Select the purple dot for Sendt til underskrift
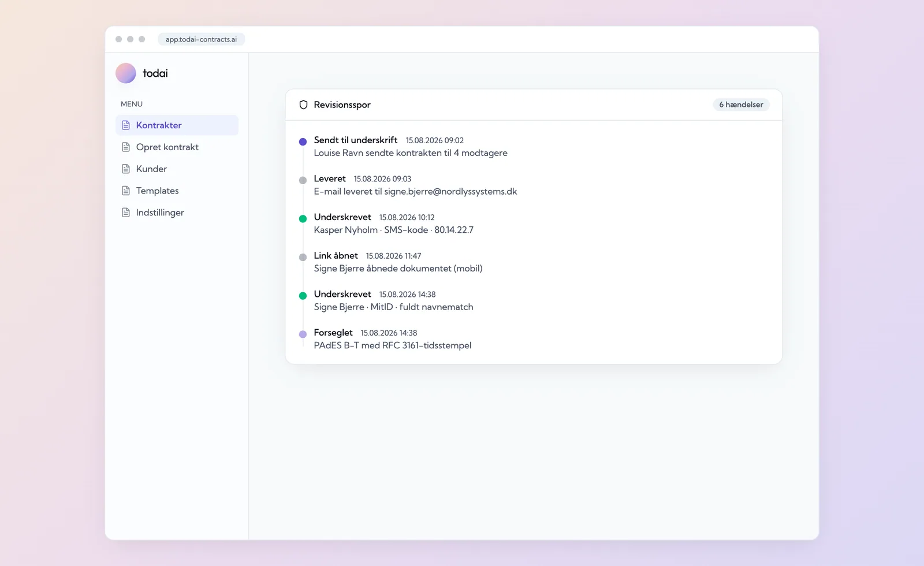924x566 pixels. pyautogui.click(x=303, y=141)
